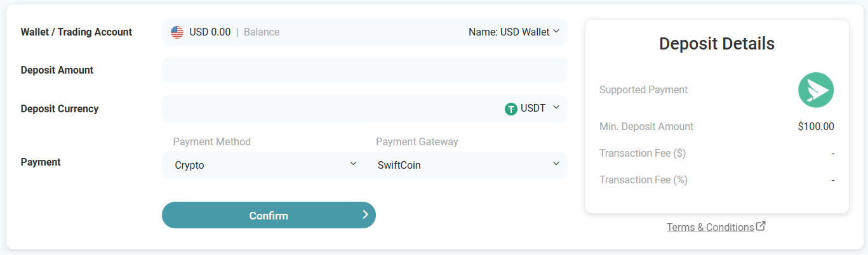Image resolution: width=868 pixels, height=255 pixels.
Task: Click the US flag icon
Action: [177, 32]
